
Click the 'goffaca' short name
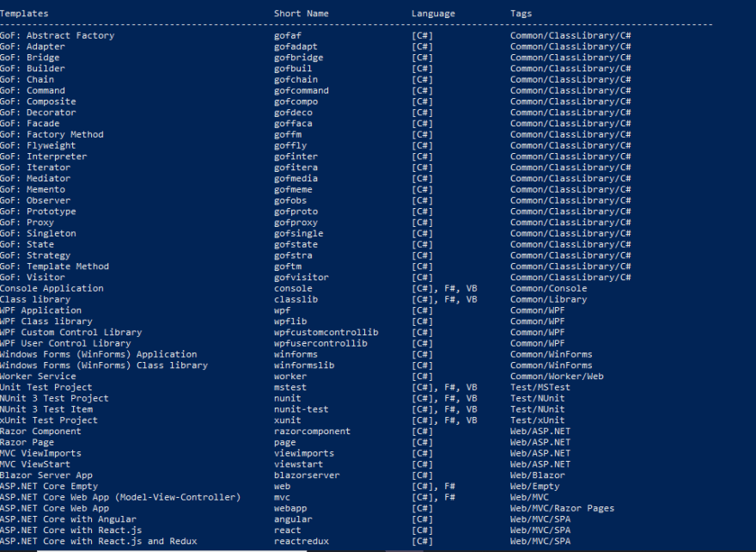point(293,124)
